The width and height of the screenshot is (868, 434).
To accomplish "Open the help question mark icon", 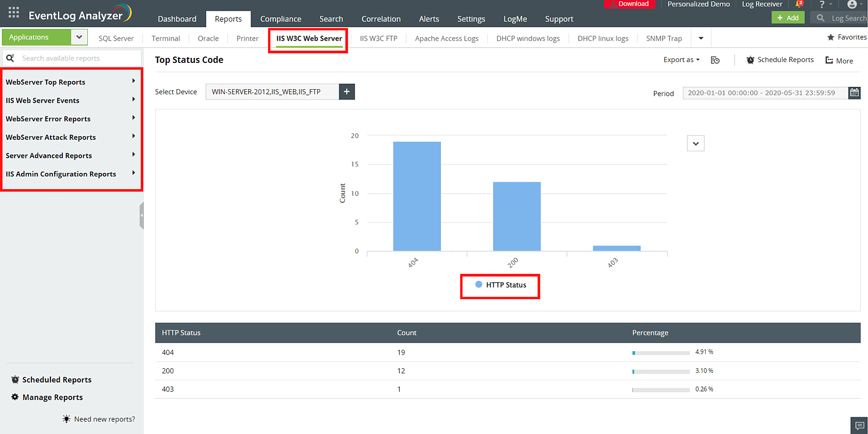I will click(x=821, y=4).
